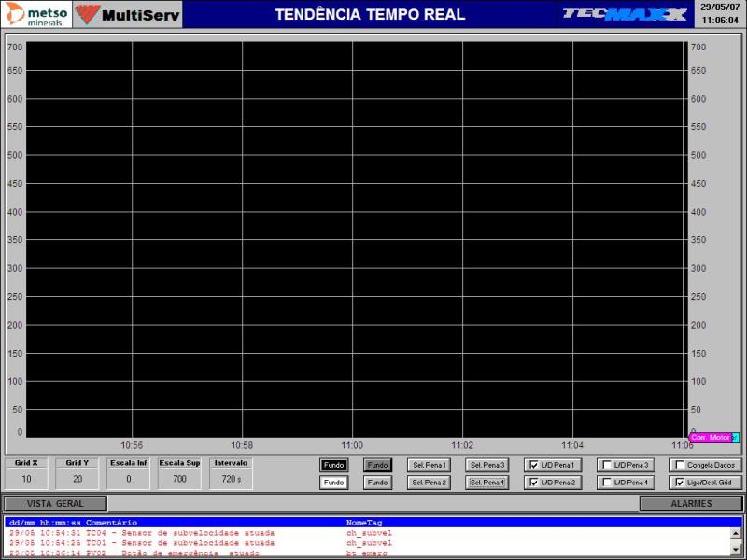Viewport: 747px width, 560px height.
Task: Click the NomeTag column header
Action: pos(364,523)
